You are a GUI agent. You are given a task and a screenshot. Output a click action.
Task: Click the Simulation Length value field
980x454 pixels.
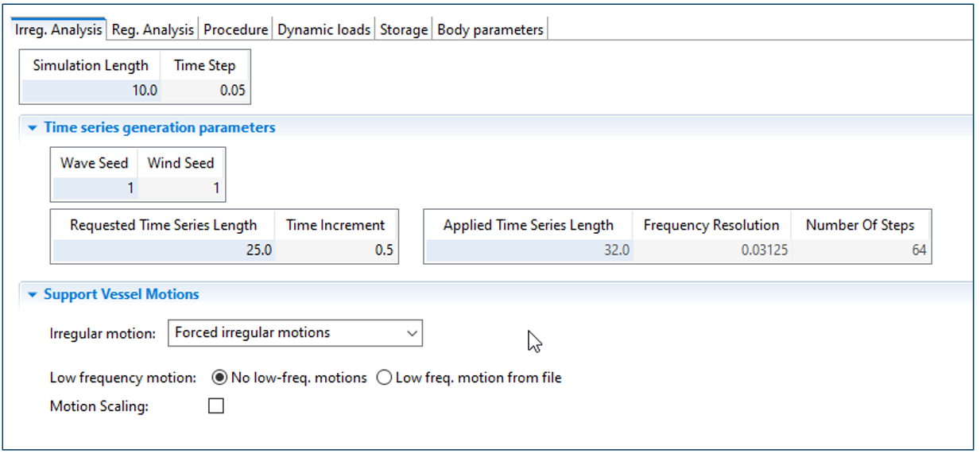(91, 91)
